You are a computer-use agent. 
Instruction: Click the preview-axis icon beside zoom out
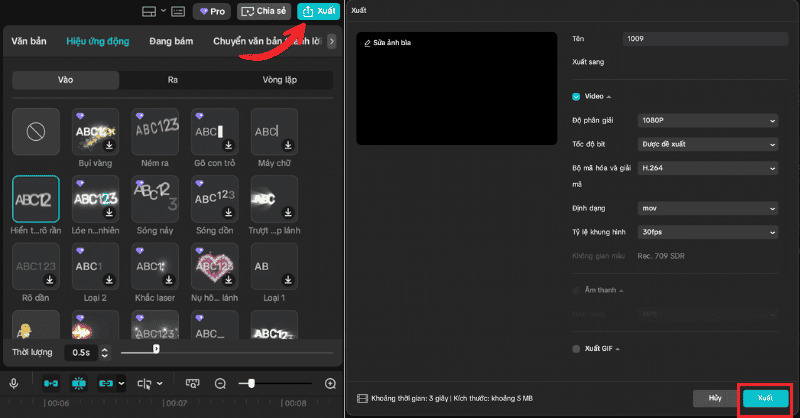(x=193, y=383)
